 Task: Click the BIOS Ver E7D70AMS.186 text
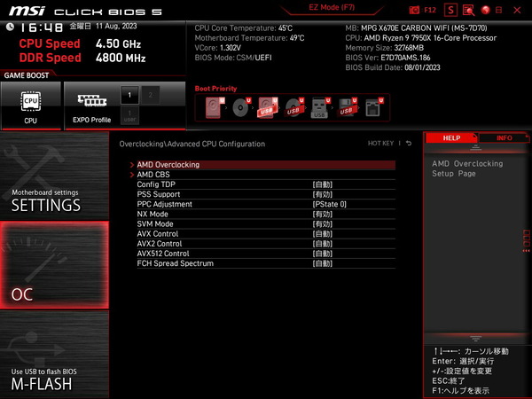point(387,58)
